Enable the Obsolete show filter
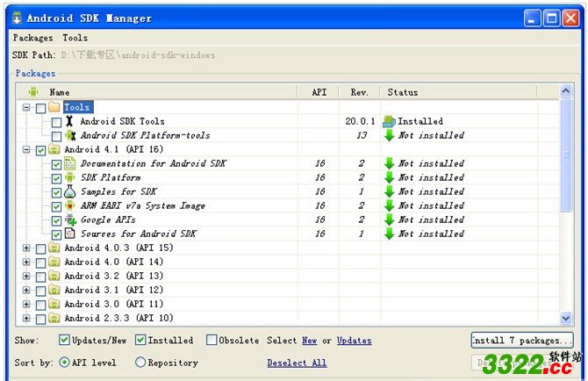Viewport: 588px width, 381px height. coord(212,340)
